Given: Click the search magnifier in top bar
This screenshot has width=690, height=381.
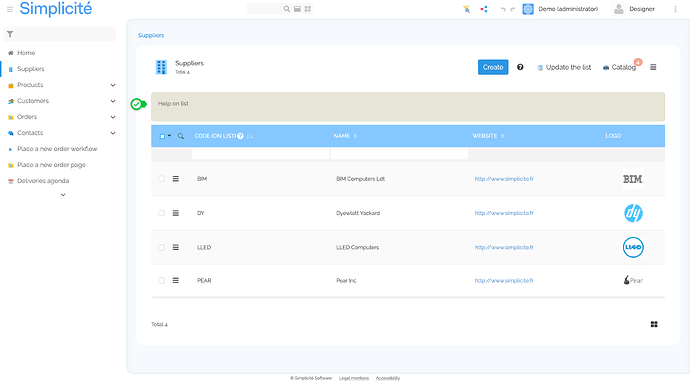Looking at the screenshot, I should (286, 9).
